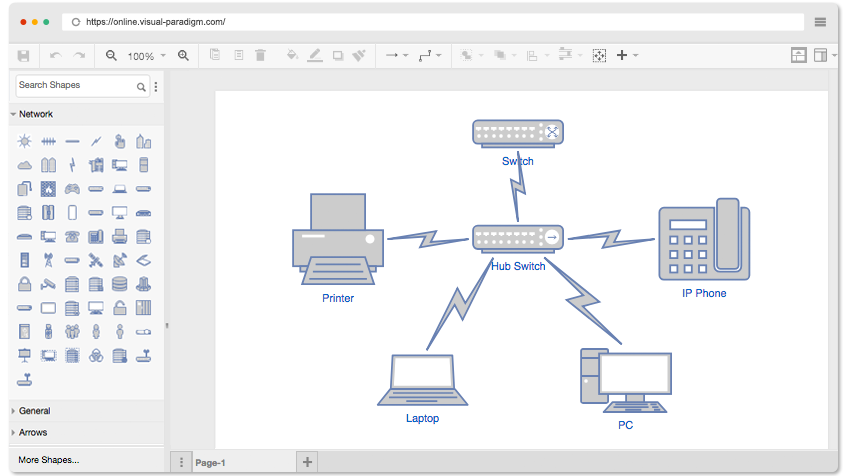Add a new page with plus button
Image resolution: width=848 pixels, height=476 pixels.
(307, 462)
